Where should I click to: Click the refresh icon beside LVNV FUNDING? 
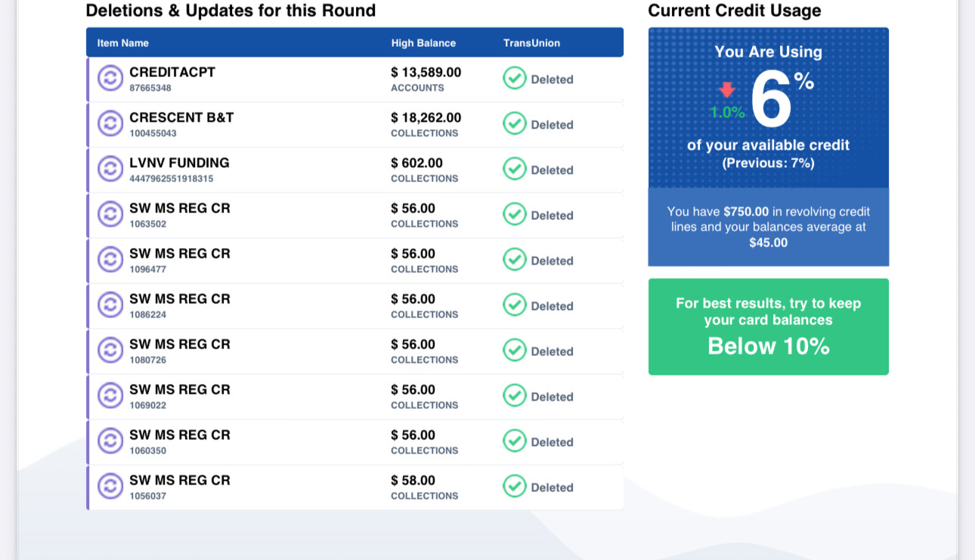click(110, 169)
